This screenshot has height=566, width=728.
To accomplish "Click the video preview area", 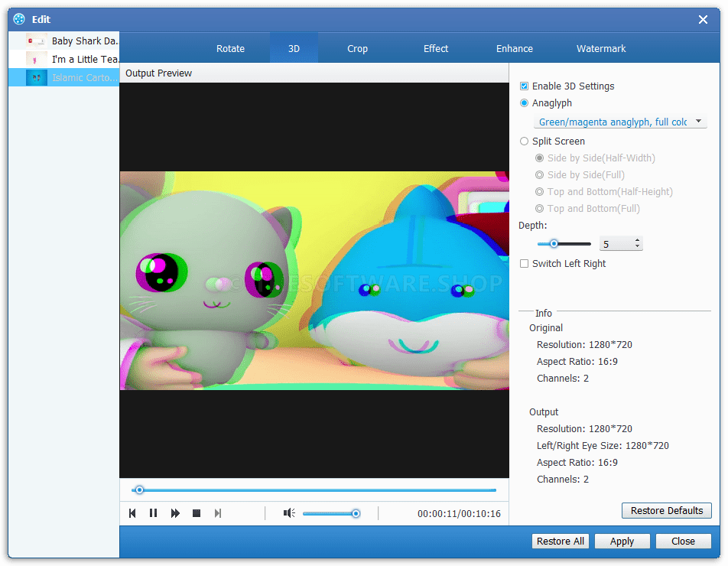I will pos(314,281).
